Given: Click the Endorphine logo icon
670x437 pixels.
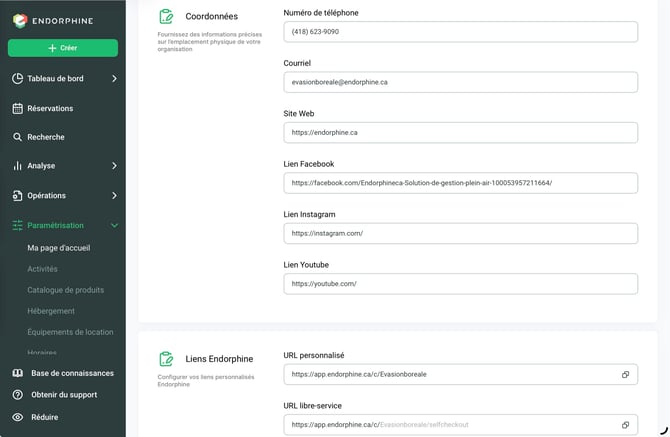Looking at the screenshot, I should point(20,21).
